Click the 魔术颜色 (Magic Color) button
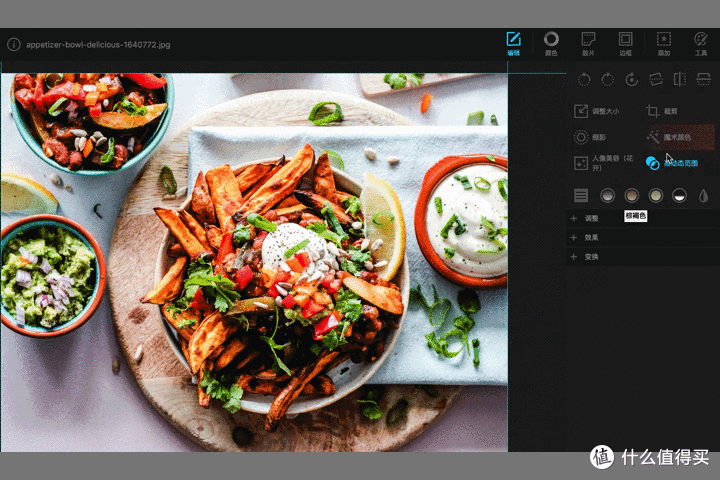 (680, 137)
